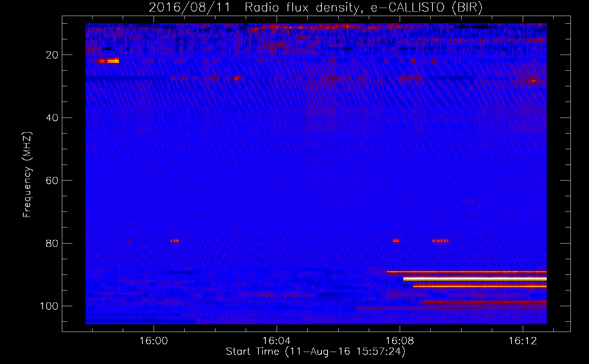Click the plot title "Radio flux density, e-CALLISTO (BIR)"
This screenshot has width=589, height=364.
click(363, 7)
